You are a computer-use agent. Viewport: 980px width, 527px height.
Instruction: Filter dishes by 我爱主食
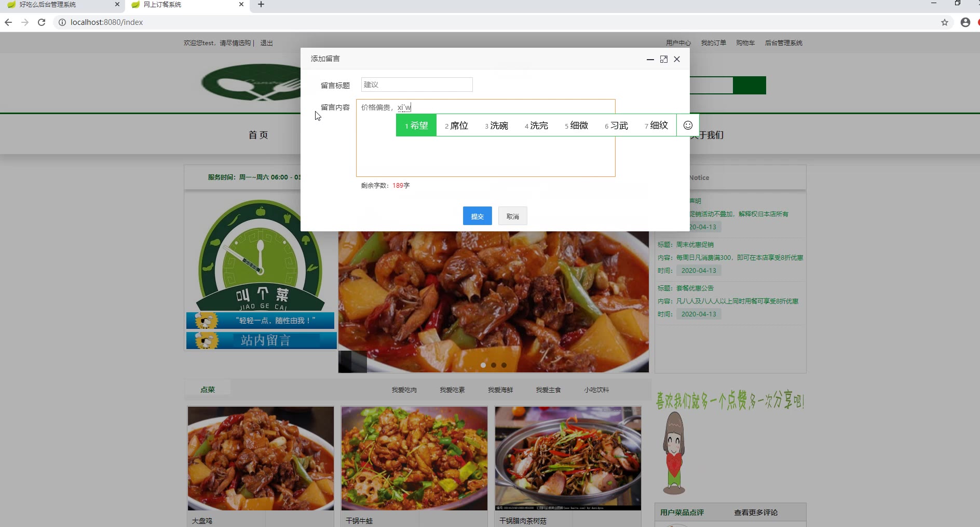pyautogui.click(x=548, y=390)
